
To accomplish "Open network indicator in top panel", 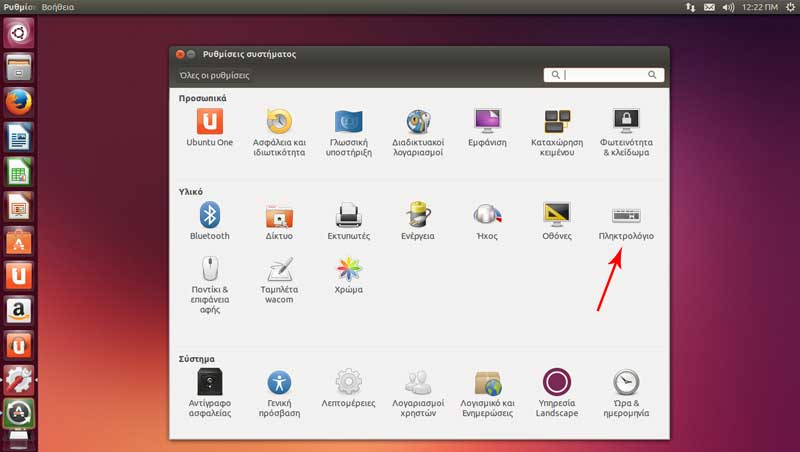I will (x=690, y=7).
